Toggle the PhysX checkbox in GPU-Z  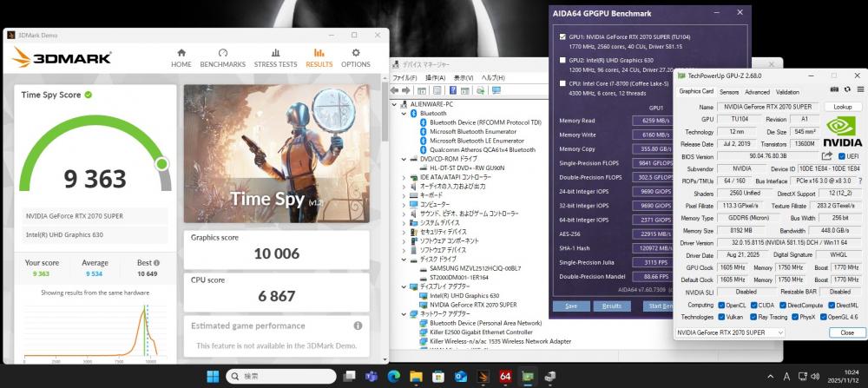click(x=795, y=317)
